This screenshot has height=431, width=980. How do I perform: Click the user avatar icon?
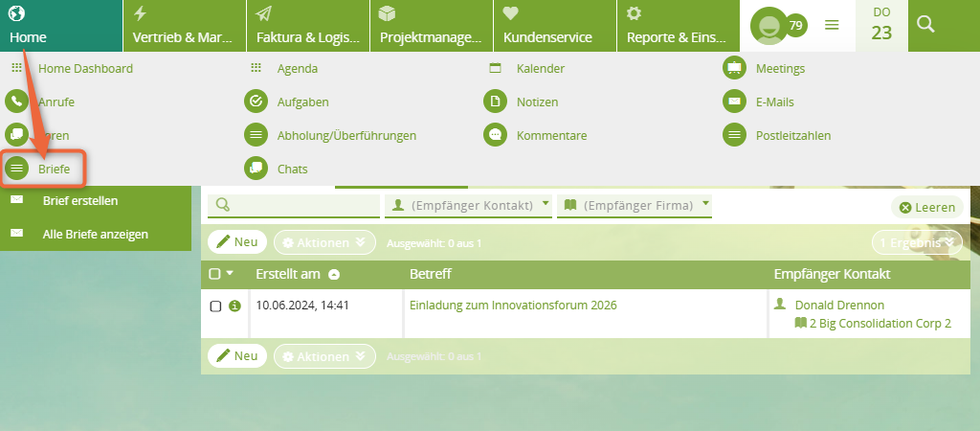click(x=768, y=26)
